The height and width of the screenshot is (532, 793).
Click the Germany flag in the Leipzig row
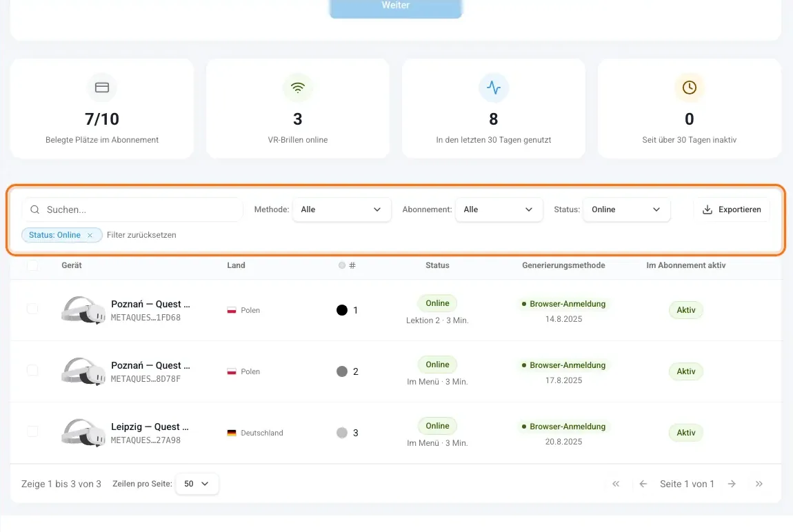pos(232,433)
